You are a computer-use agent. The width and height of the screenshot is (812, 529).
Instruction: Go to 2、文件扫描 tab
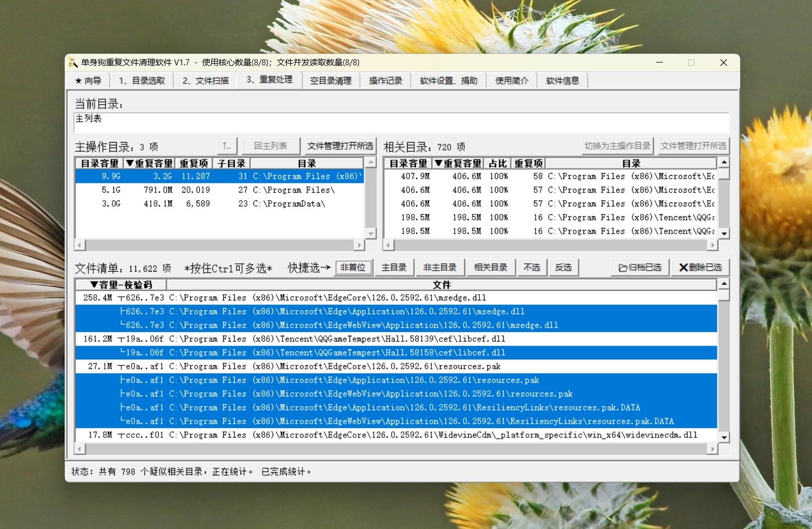[205, 81]
